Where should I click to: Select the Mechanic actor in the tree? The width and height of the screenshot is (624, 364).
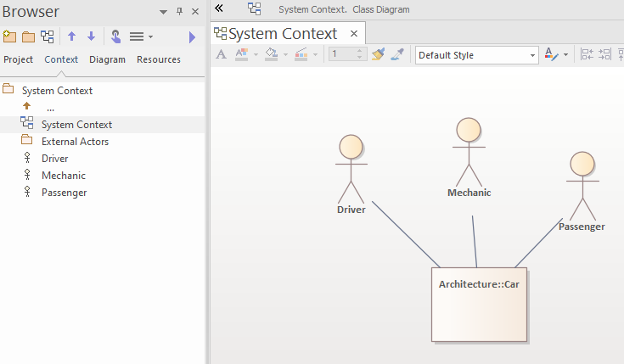[x=64, y=176]
